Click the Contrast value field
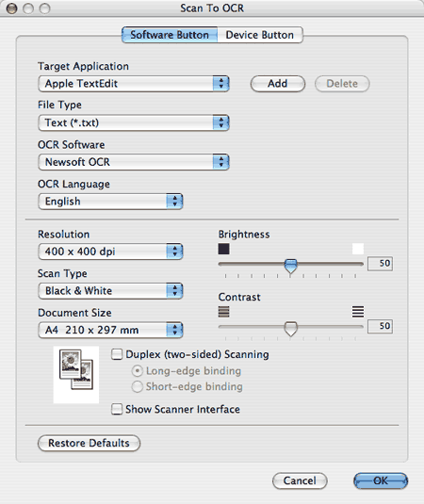 [x=380, y=326]
